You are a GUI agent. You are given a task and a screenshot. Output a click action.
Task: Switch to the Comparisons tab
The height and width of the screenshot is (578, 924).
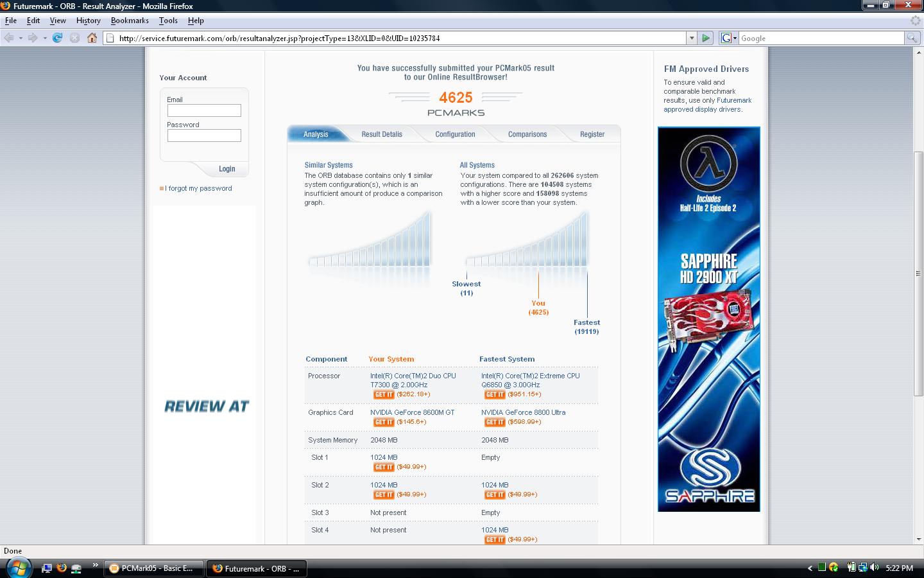coord(527,134)
